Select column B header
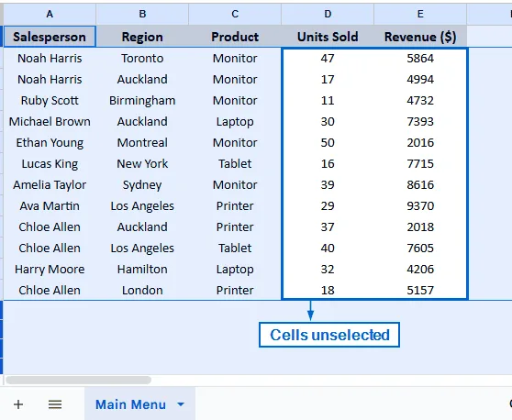 click(x=142, y=14)
